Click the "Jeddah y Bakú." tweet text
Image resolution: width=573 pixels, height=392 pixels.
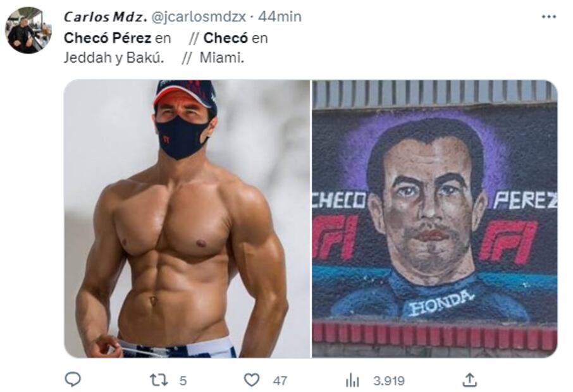pyautogui.click(x=113, y=58)
